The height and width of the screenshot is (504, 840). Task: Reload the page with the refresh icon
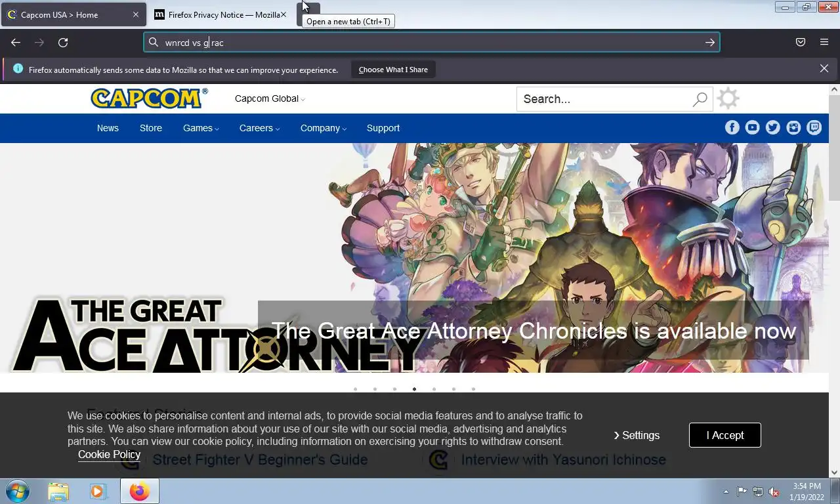point(63,43)
